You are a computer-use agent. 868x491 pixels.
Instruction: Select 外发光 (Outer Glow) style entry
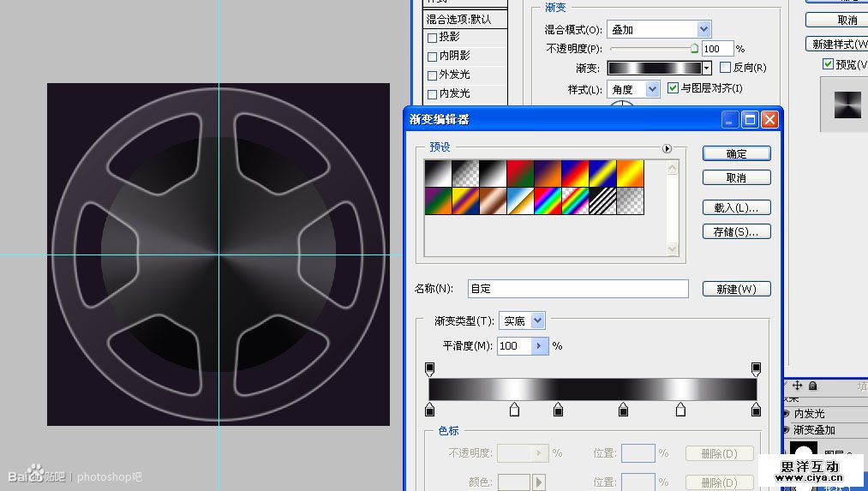[454, 75]
